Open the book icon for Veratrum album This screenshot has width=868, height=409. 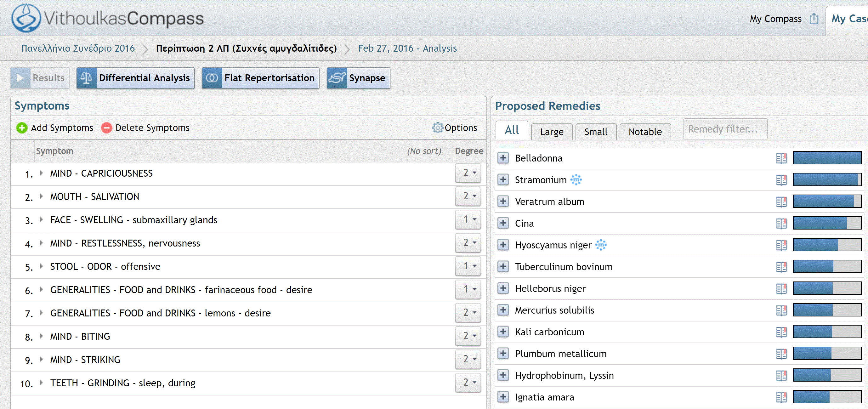click(781, 202)
